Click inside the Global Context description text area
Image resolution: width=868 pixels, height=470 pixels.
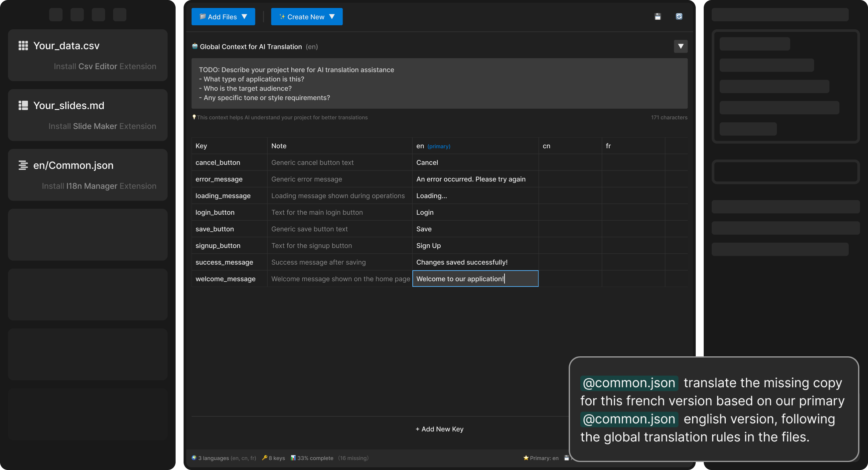point(439,83)
